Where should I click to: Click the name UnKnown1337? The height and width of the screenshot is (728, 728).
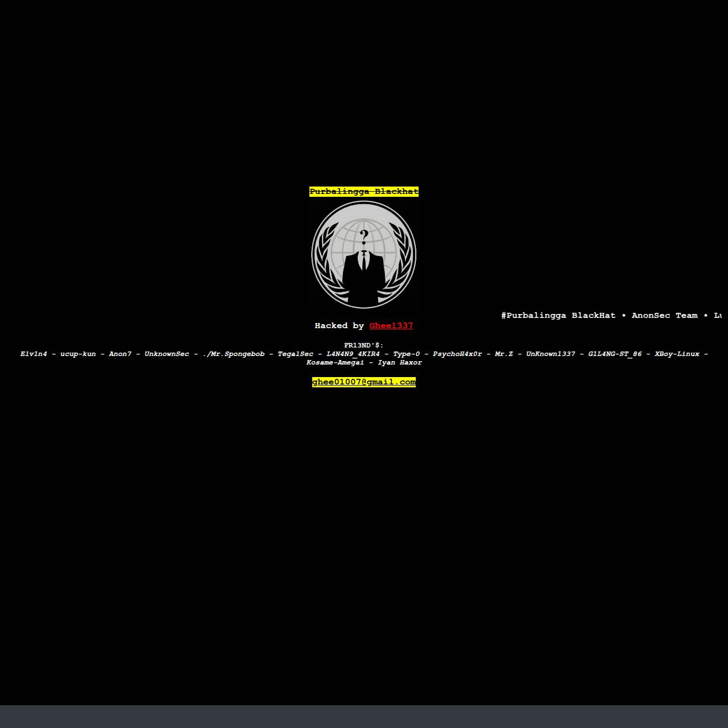[x=551, y=354]
